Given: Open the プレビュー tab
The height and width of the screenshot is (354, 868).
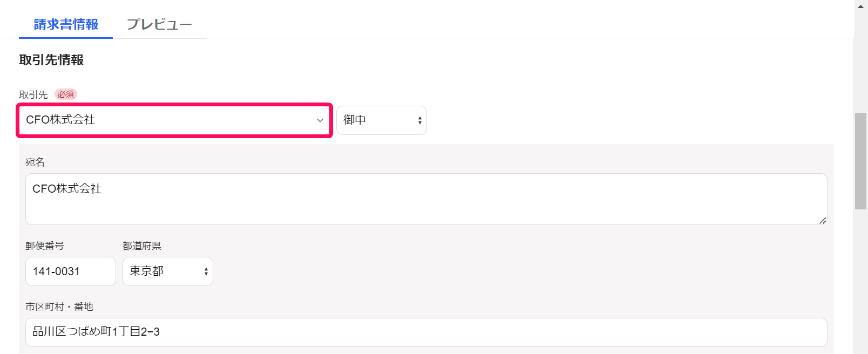Looking at the screenshot, I should click(159, 24).
